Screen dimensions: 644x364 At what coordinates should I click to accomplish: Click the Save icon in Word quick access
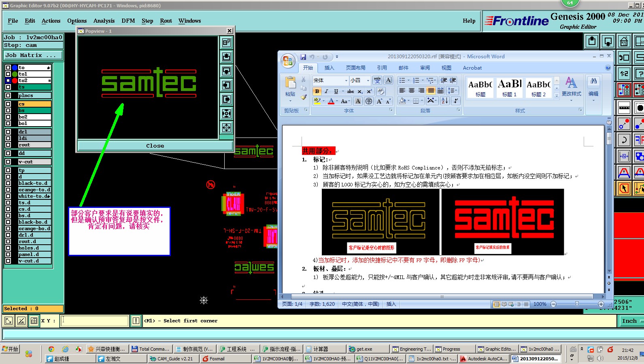click(x=303, y=57)
